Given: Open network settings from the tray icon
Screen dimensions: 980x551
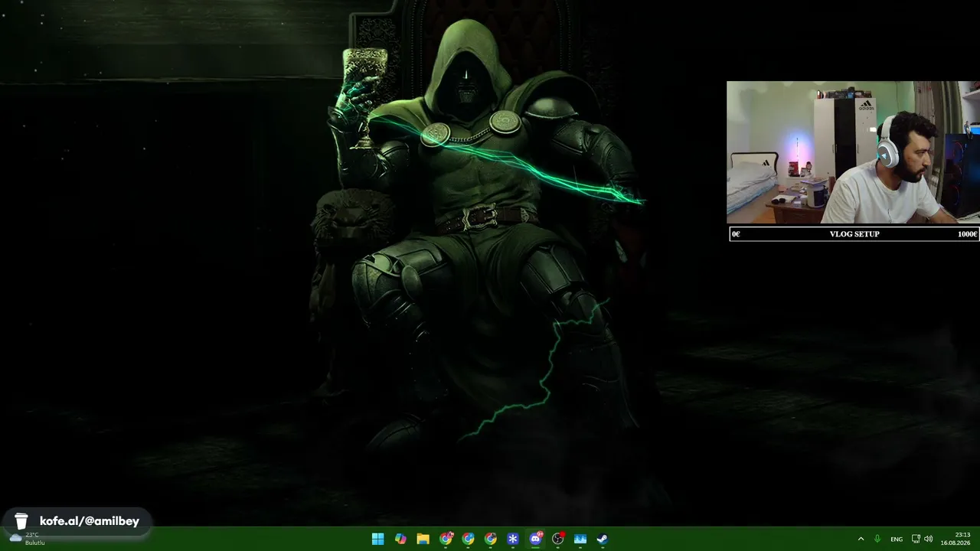Looking at the screenshot, I should point(916,539).
